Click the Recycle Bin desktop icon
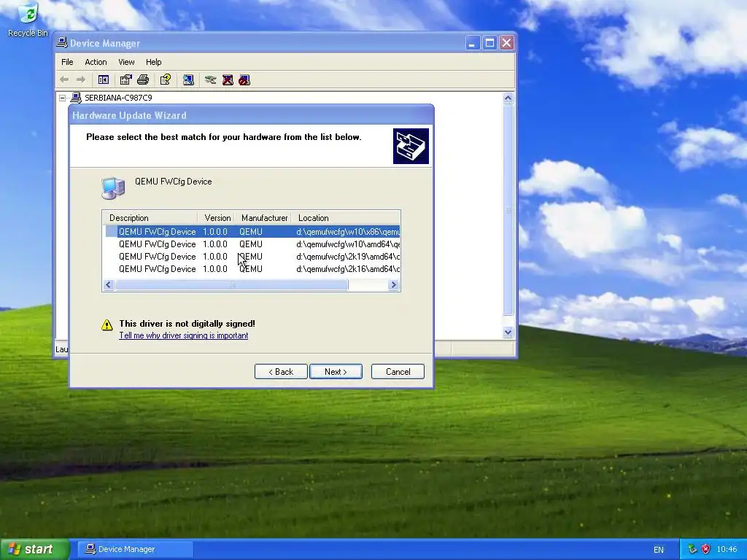 [28, 20]
